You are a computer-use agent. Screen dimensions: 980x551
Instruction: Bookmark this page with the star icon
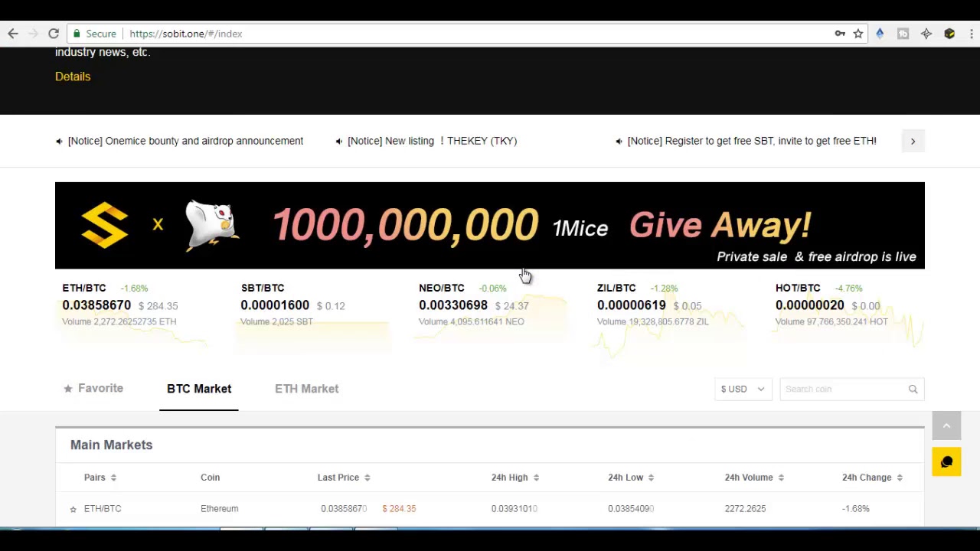(x=858, y=34)
